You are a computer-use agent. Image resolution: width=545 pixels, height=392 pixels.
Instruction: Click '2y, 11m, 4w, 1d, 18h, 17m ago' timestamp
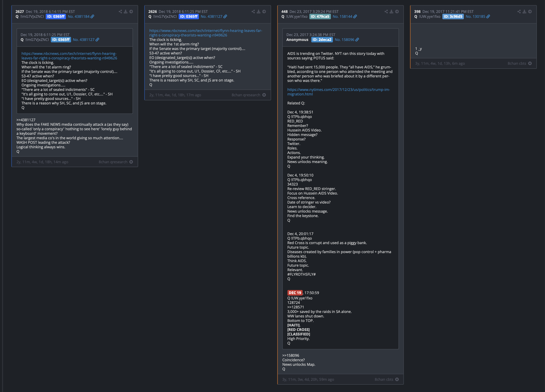175,95
